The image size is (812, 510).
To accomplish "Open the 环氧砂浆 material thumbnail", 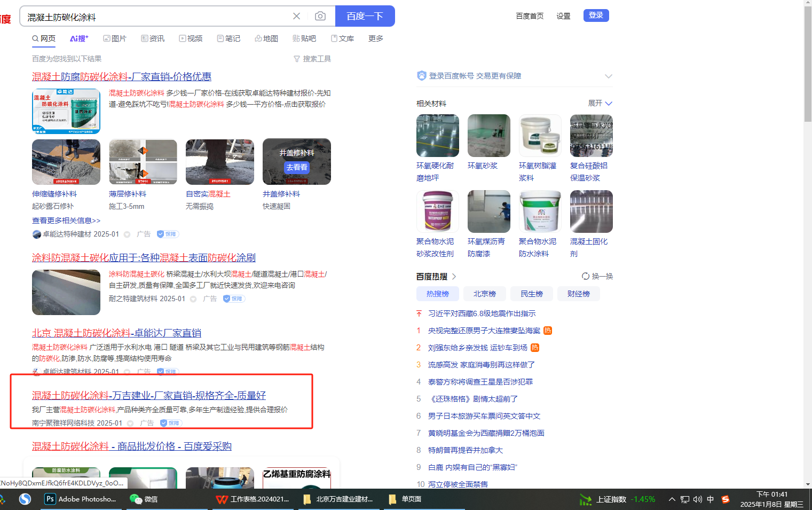I will coord(489,136).
